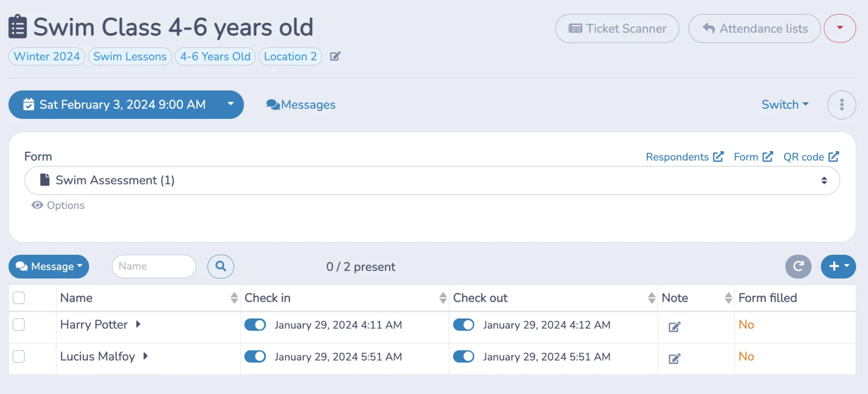Expand the Swim Assessment form selector
This screenshot has height=394, width=868.
(x=432, y=180)
